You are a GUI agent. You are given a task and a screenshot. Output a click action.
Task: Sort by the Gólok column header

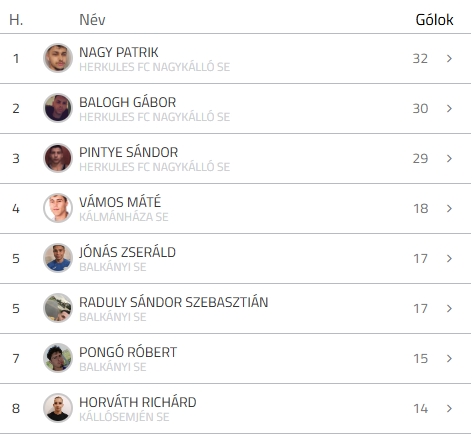point(434,20)
